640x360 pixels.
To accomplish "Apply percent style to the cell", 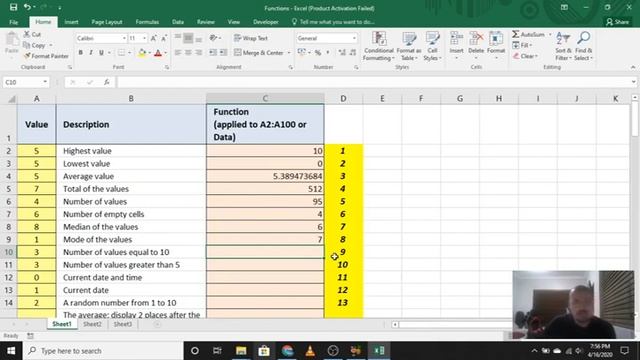I will (x=318, y=53).
